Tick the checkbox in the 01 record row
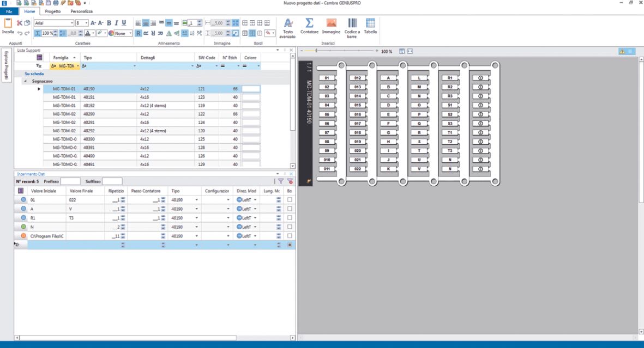 point(290,200)
